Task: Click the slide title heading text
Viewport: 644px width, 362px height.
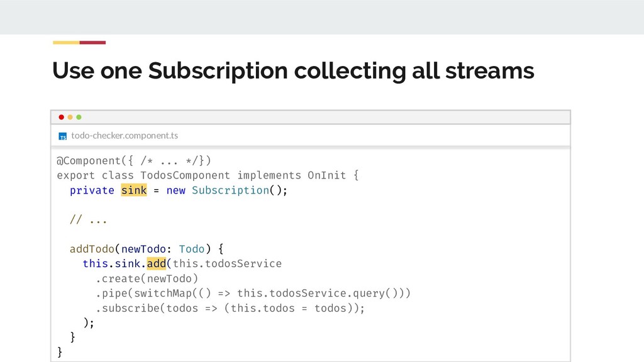Action: pos(293,71)
